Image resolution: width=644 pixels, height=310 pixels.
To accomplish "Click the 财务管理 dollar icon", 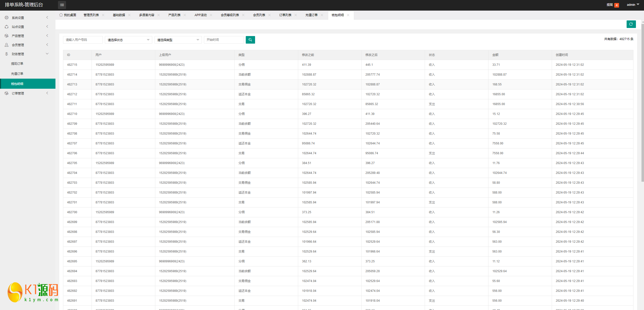I will point(7,54).
